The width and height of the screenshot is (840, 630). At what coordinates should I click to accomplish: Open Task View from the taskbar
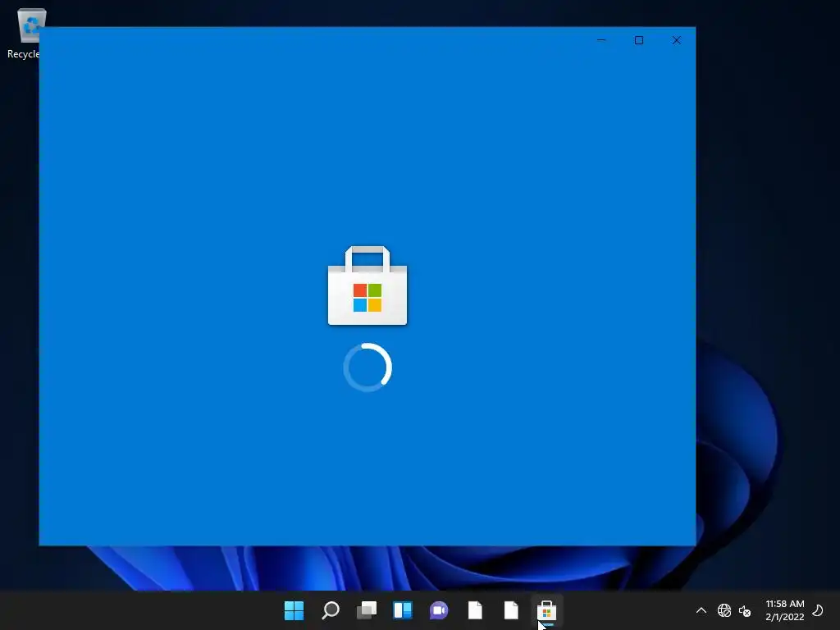367,610
